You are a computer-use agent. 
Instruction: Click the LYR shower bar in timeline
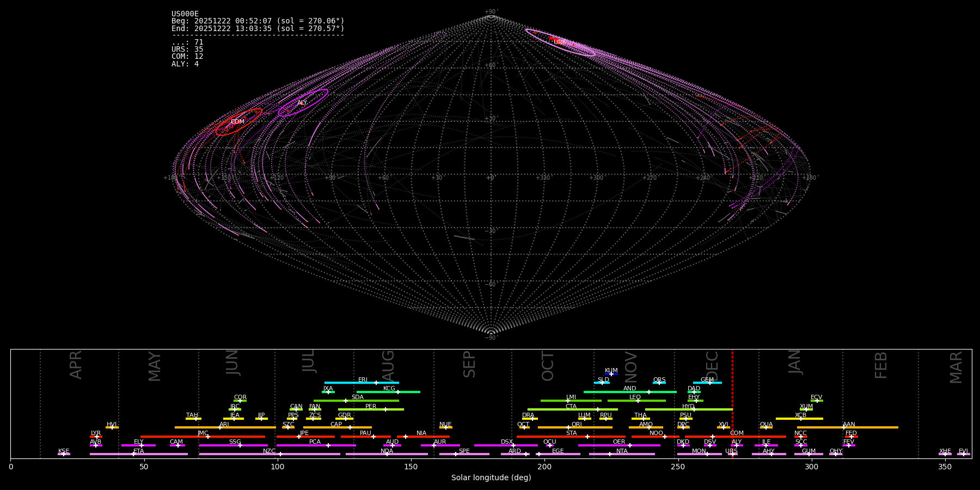[96, 436]
